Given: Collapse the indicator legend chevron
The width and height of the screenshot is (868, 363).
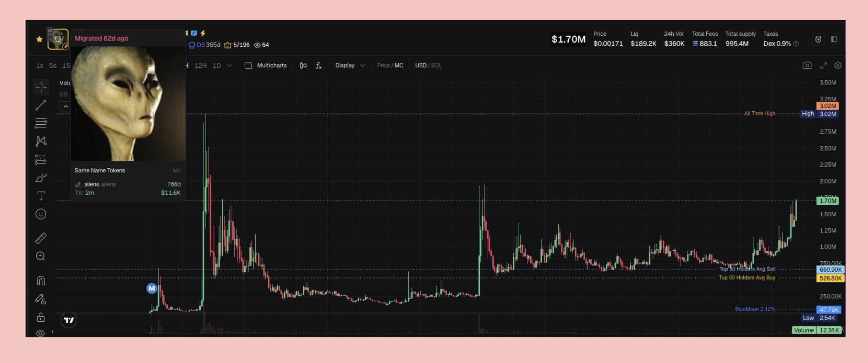Looking at the screenshot, I should [x=66, y=106].
